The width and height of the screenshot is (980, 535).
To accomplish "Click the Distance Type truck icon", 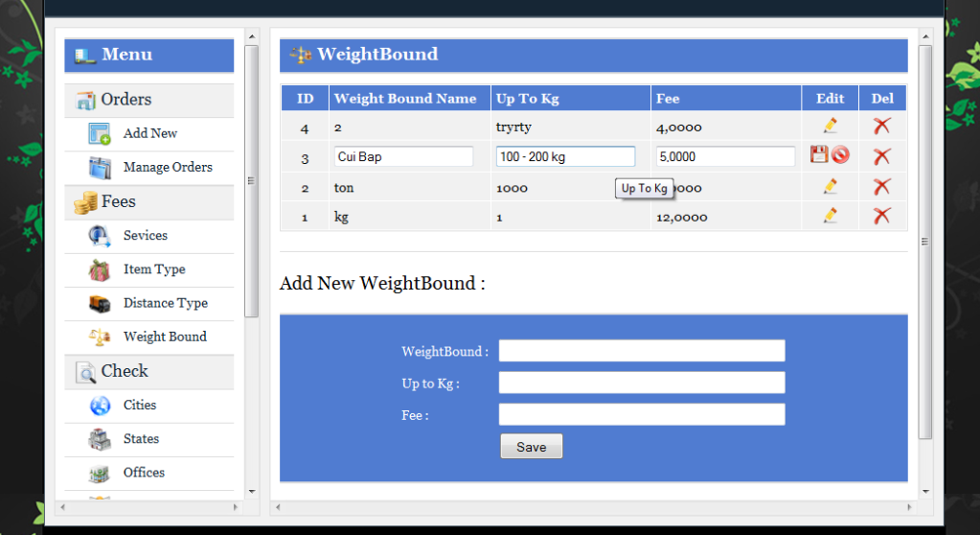I will [x=100, y=304].
